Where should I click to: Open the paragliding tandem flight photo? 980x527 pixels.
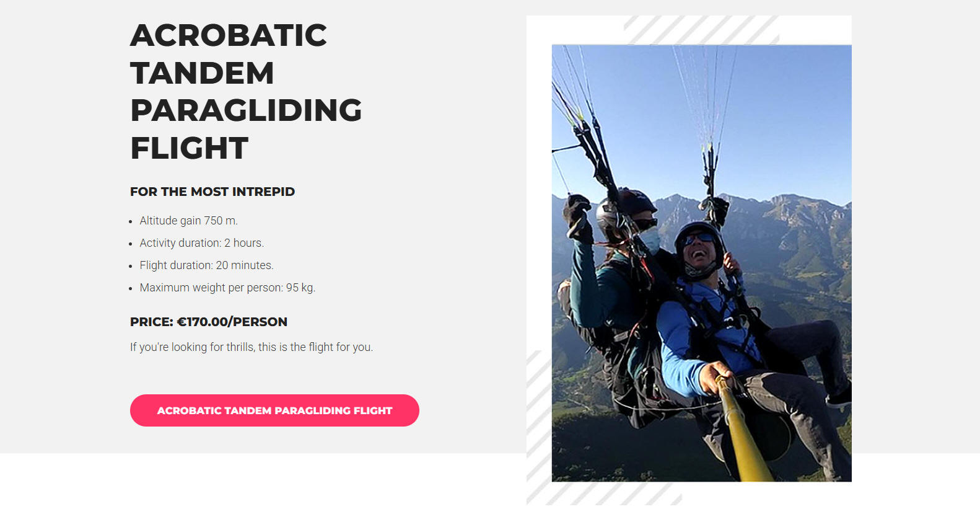701,263
